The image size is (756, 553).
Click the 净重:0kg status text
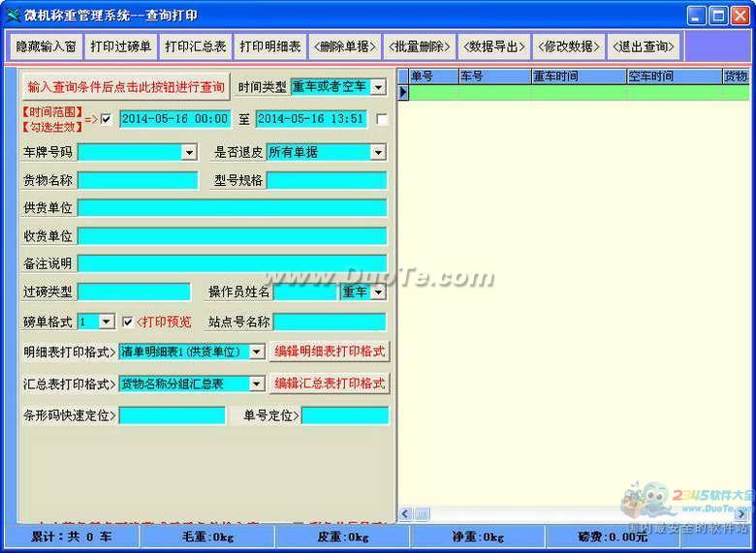(x=478, y=537)
